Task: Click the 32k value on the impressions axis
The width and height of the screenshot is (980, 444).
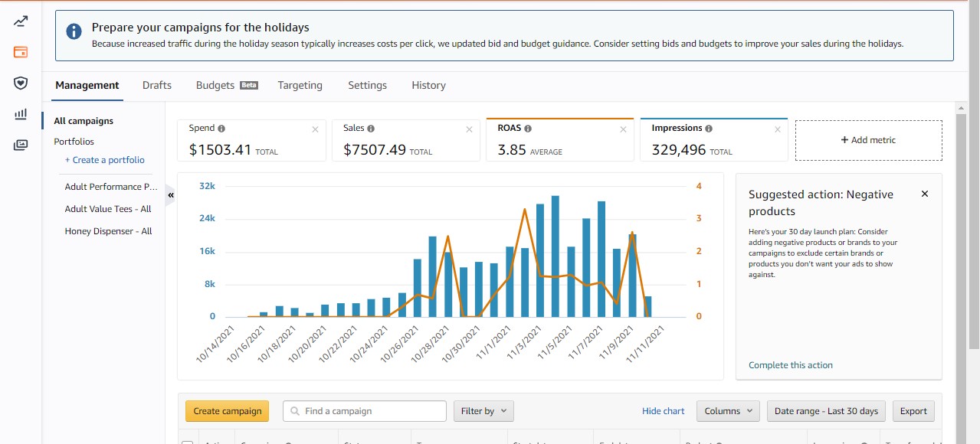Action: 207,186
